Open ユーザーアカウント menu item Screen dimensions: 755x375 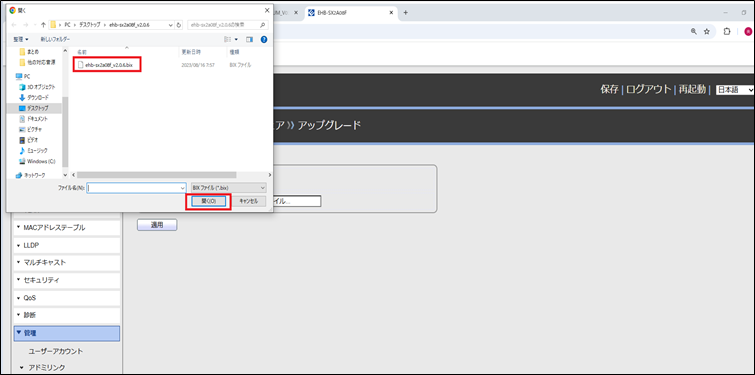[x=56, y=351]
